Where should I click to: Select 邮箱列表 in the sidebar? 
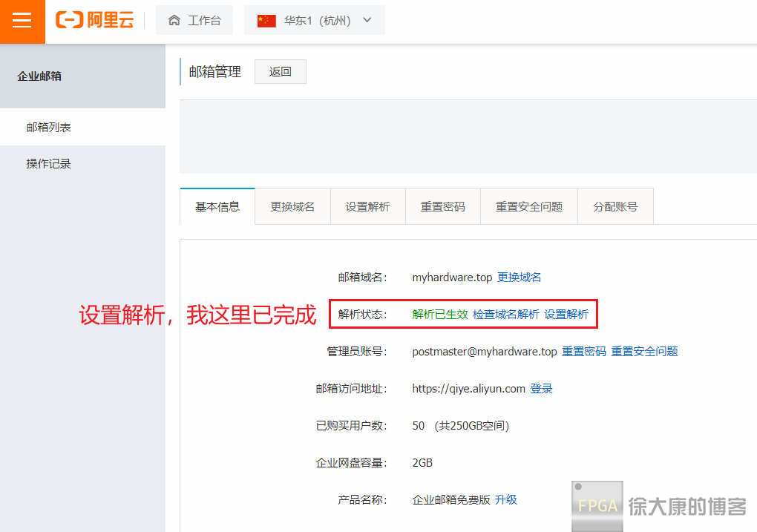pos(82,127)
